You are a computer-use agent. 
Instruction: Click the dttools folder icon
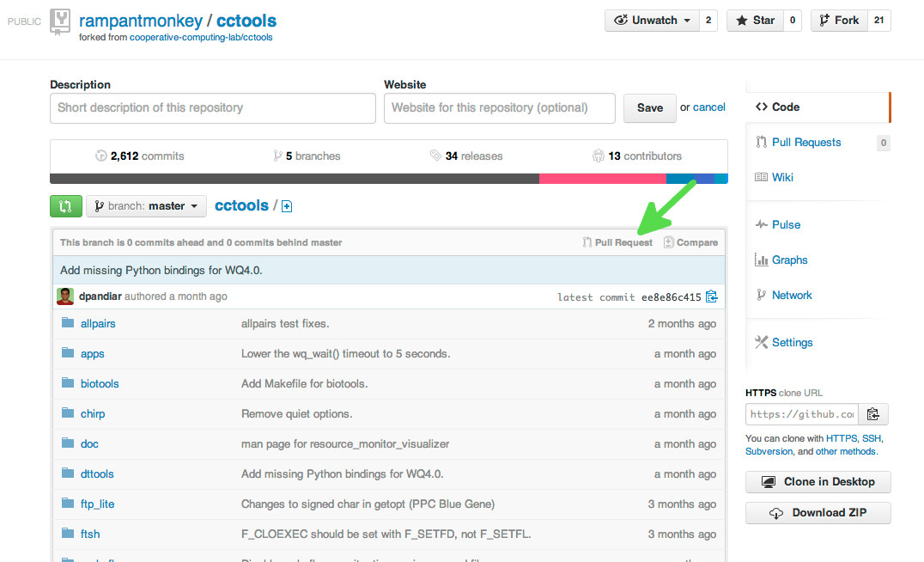[69, 473]
